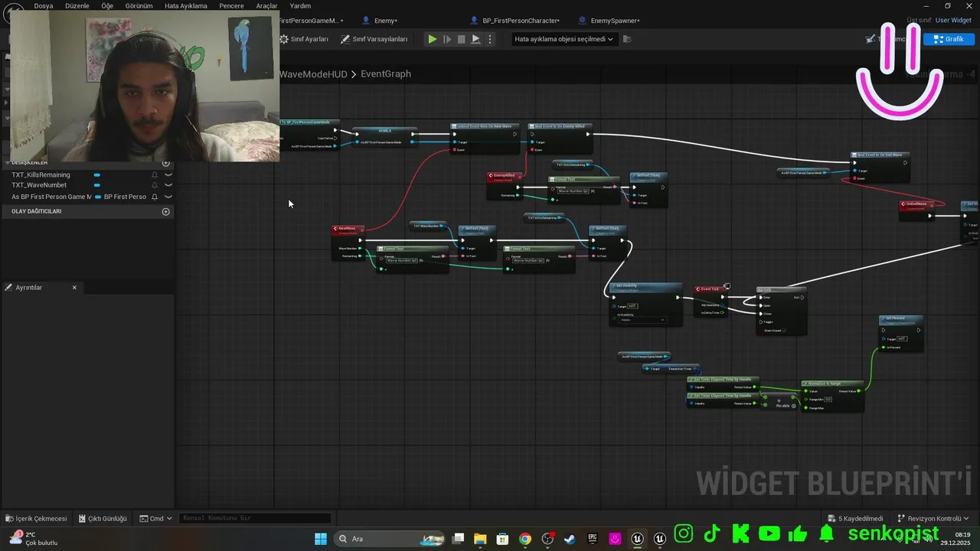This screenshot has width=980, height=551.
Task: Select As BP First Person Game Mode variable
Action: pos(51,197)
